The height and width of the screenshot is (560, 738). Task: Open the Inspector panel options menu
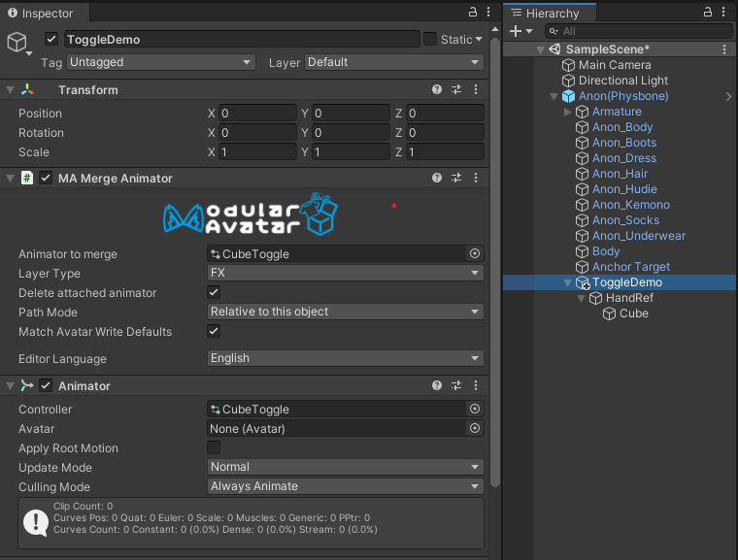[488, 13]
